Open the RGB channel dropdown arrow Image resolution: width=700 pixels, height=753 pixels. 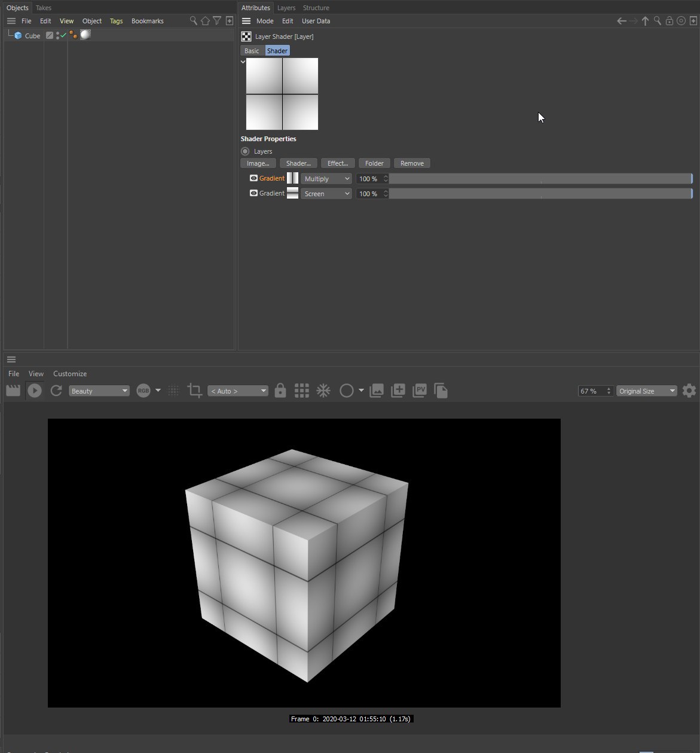pos(158,391)
